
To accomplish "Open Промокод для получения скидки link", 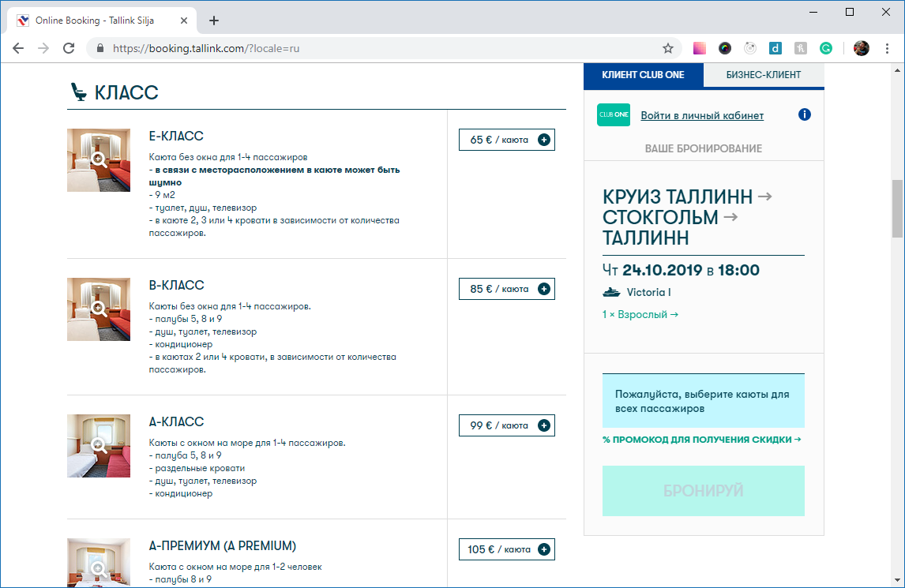I will pos(702,440).
